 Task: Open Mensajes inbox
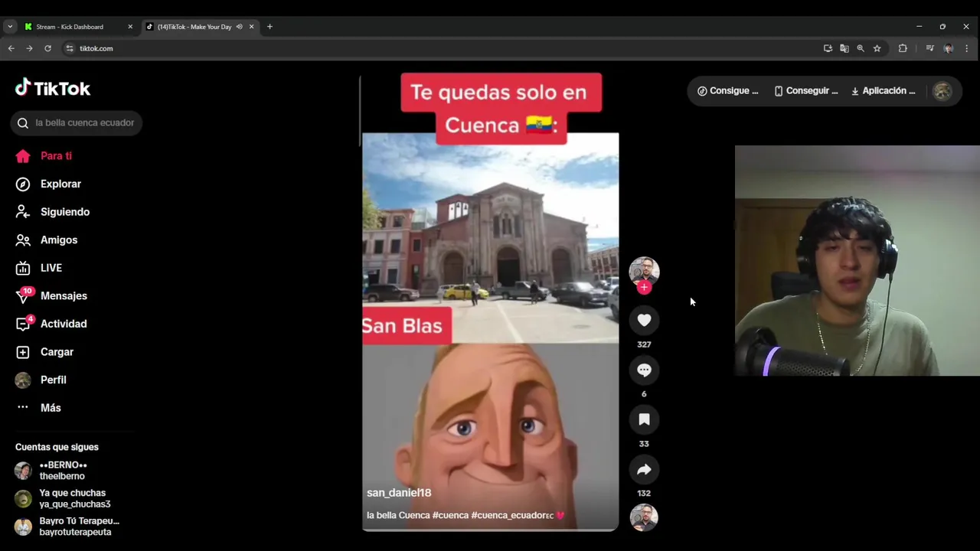tap(64, 296)
